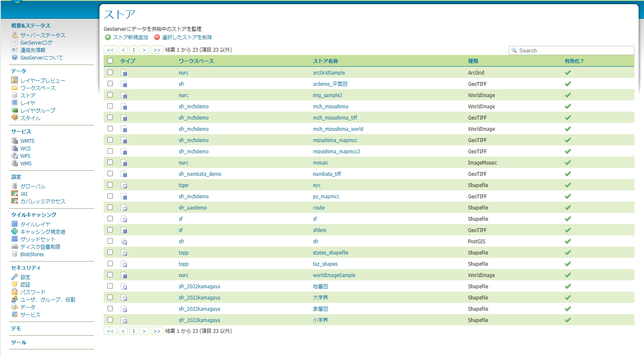The image size is (644, 357).
Task: Click the red remove selected stores icon
Action: point(157,37)
